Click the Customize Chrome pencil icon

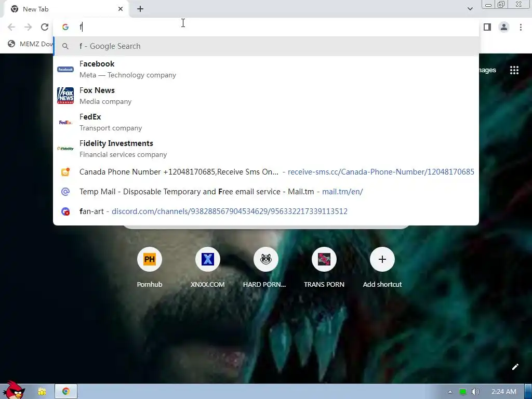click(x=515, y=367)
